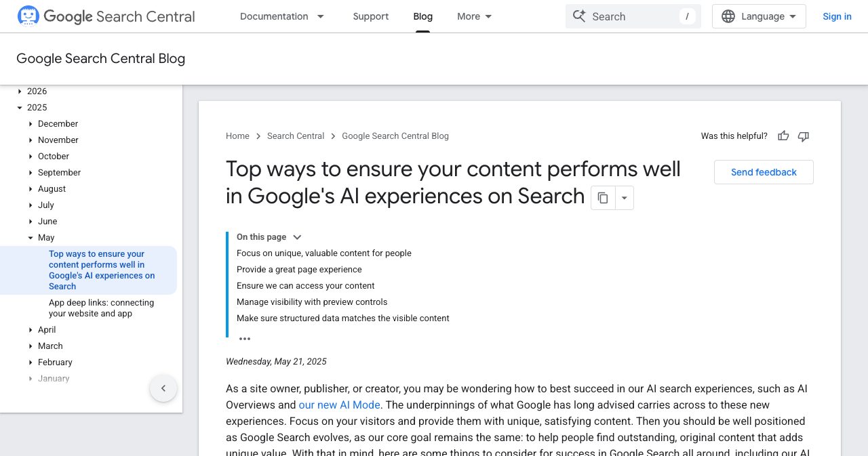
Task: Jump to Manage visibility with preview controls
Action: click(312, 302)
